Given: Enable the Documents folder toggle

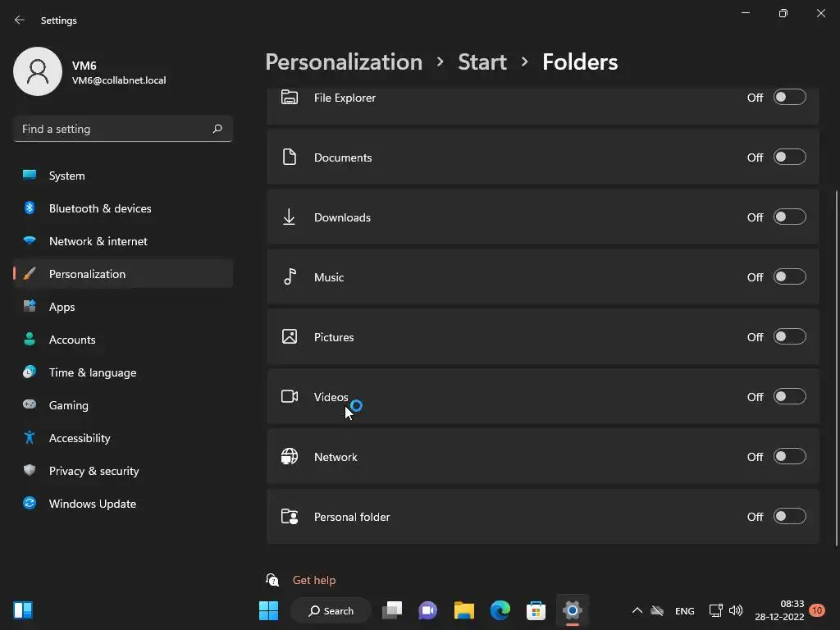Looking at the screenshot, I should [x=789, y=157].
